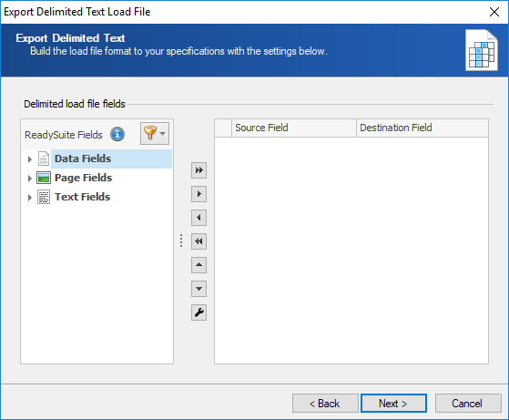Screen dimensions: 509x420
Task: Expand the Data Fields tree node
Action: click(x=30, y=159)
